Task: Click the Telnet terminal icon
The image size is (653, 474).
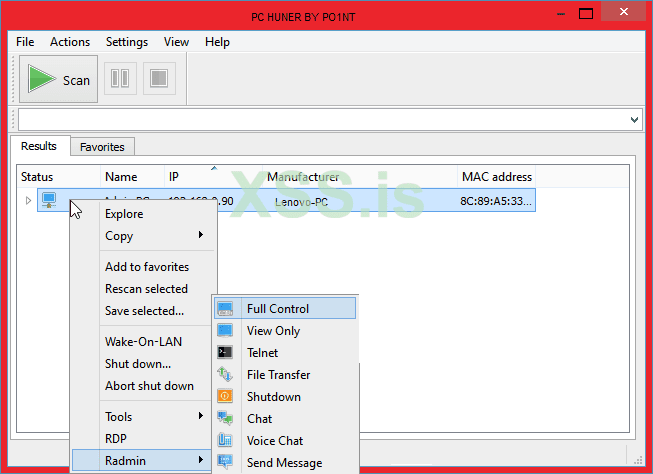Action: 225,352
